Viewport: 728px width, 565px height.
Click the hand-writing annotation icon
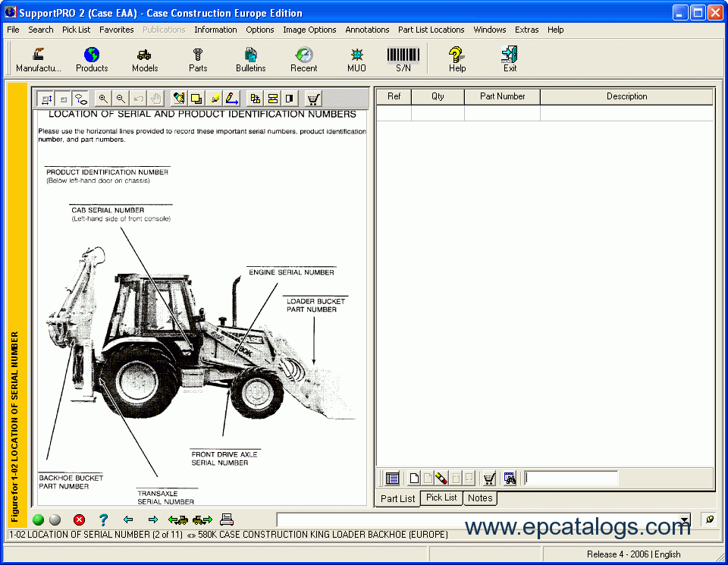(x=179, y=99)
